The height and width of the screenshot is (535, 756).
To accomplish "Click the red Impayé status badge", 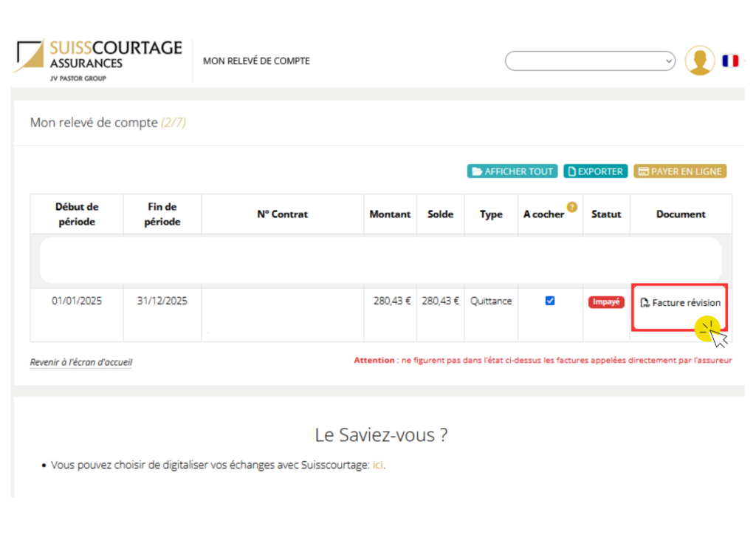I will point(606,302).
